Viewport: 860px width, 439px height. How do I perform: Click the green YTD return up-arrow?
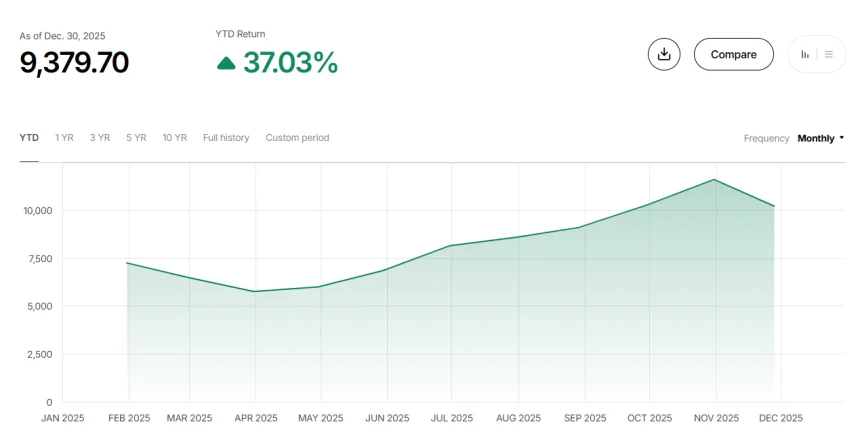[227, 63]
